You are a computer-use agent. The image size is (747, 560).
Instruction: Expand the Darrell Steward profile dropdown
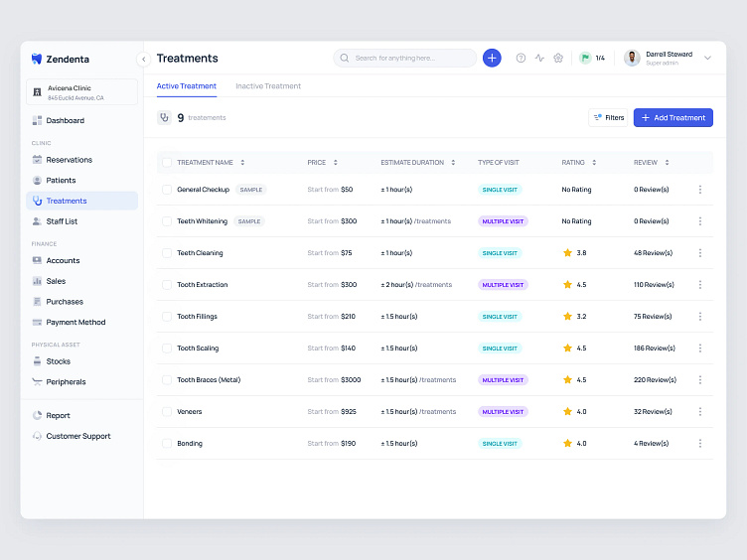click(707, 58)
